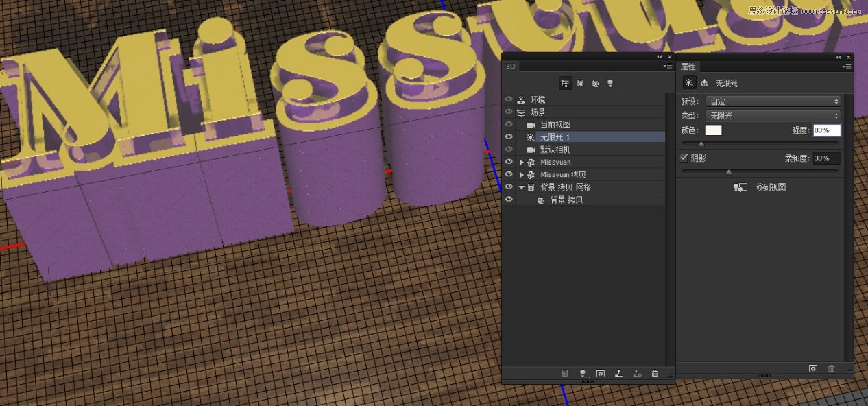
Task: Toggle visibility of the 环境 entry
Action: (509, 99)
